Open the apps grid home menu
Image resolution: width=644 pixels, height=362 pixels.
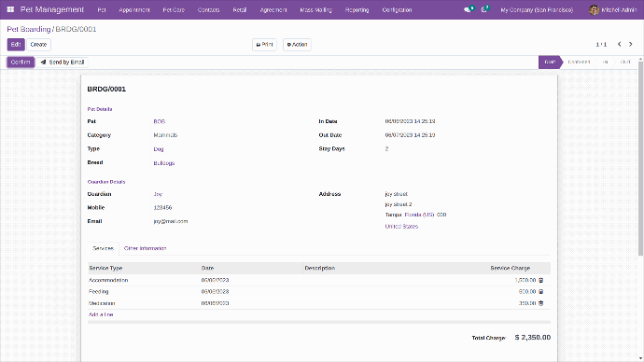[x=10, y=9]
